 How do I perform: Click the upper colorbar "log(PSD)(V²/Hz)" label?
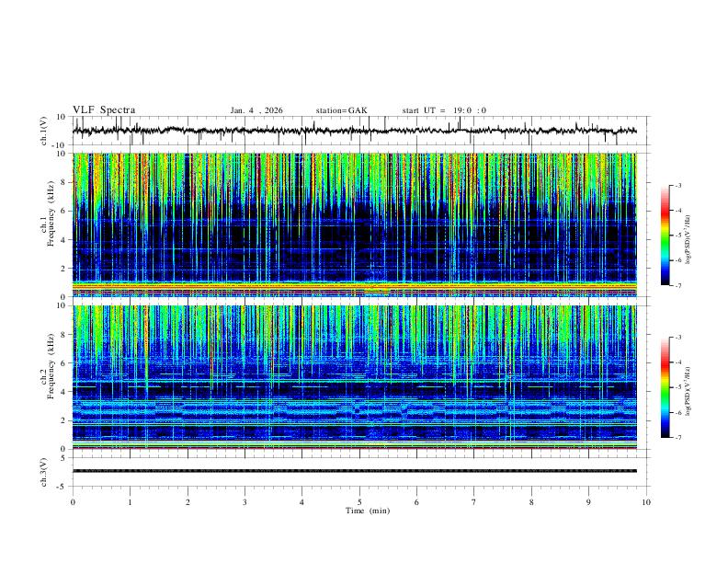point(688,239)
